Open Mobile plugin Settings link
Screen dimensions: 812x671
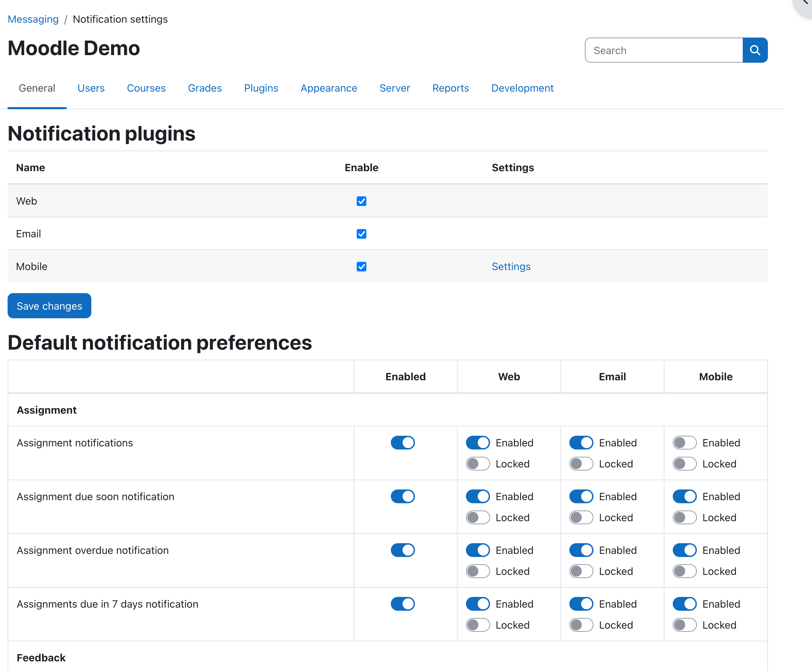tap(511, 267)
